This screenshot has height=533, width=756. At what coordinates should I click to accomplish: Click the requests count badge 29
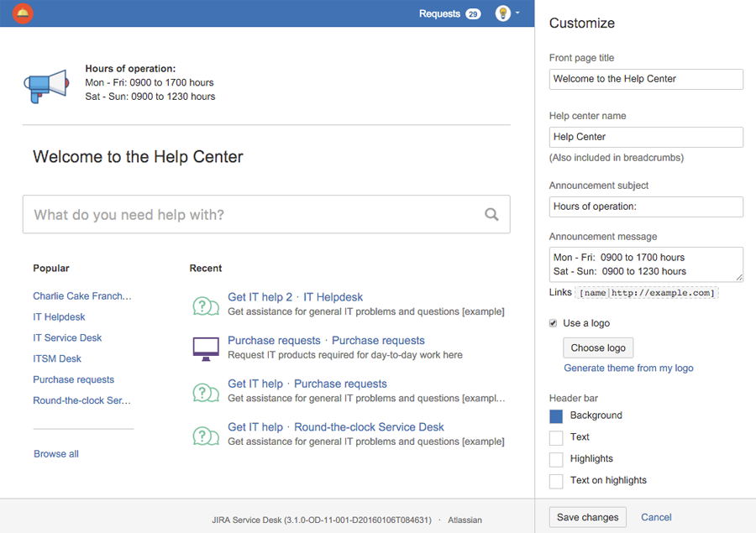[473, 14]
